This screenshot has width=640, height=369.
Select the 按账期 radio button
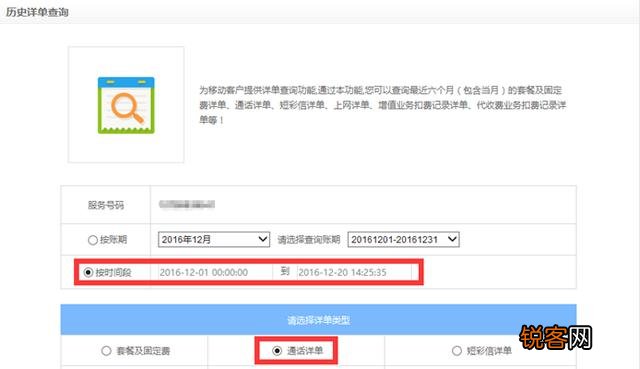(x=93, y=240)
